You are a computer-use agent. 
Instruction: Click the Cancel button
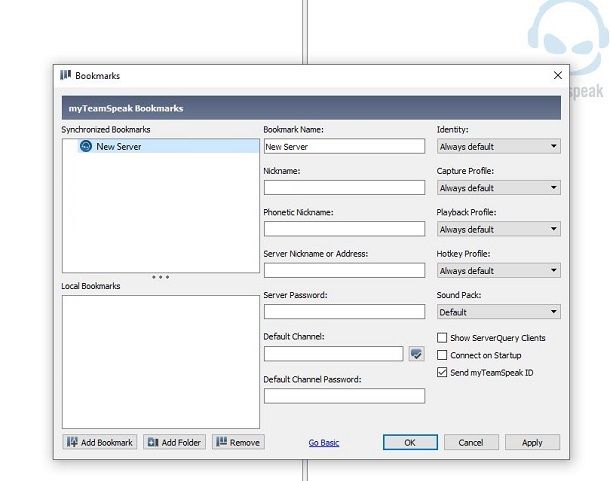(471, 442)
